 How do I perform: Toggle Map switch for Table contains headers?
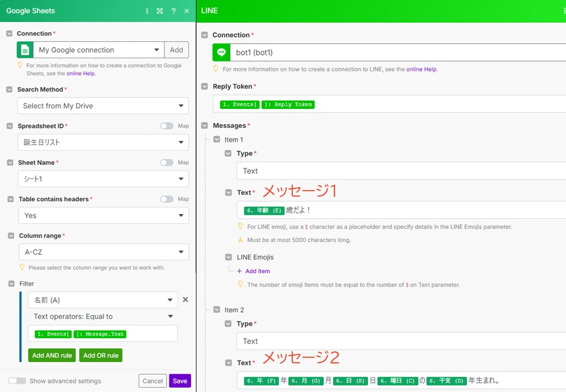167,199
